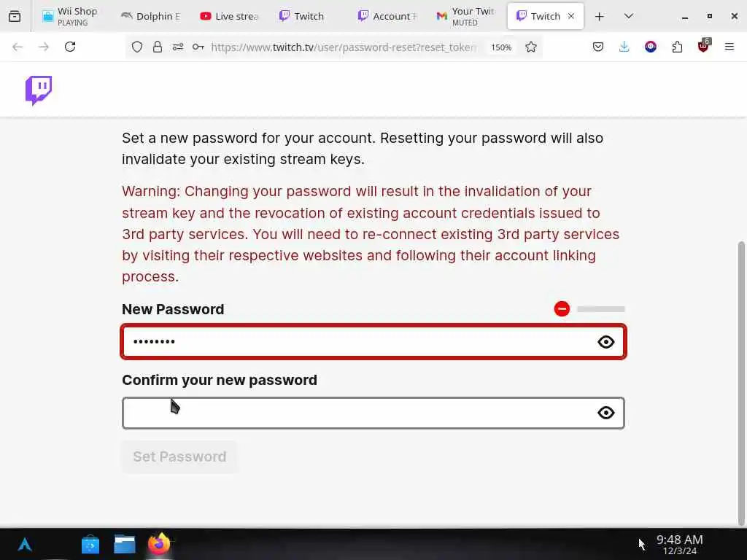747x560 pixels.
Task: Bookmark this page with the star icon
Action: 531,47
